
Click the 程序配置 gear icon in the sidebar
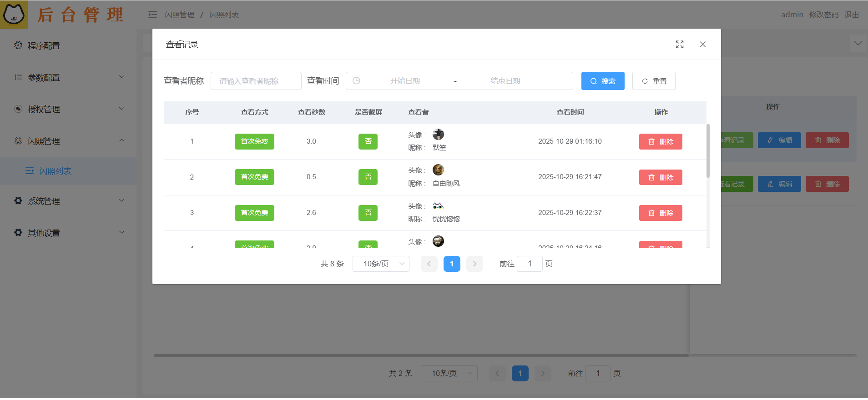pyautogui.click(x=18, y=45)
